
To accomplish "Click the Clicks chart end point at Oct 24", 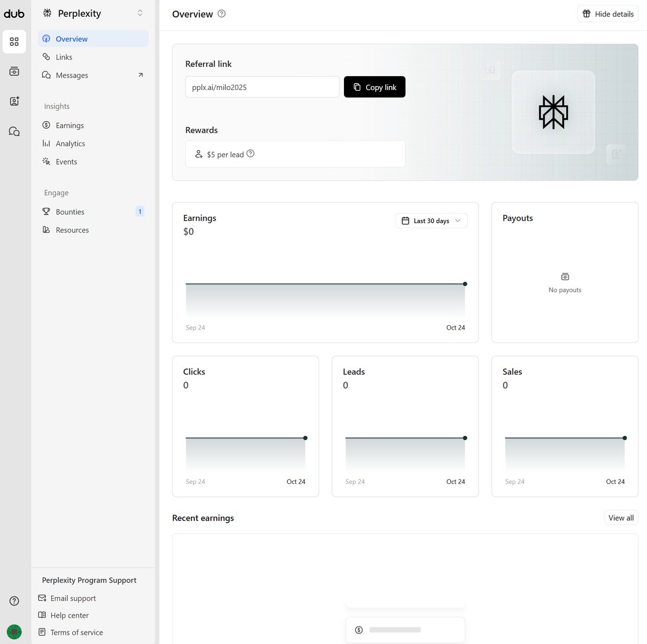I will 305,438.
